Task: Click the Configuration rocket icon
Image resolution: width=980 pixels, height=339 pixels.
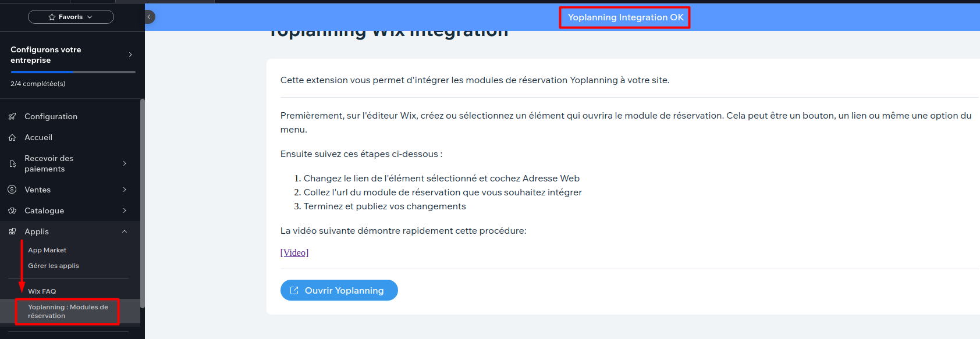Action: coord(12,117)
